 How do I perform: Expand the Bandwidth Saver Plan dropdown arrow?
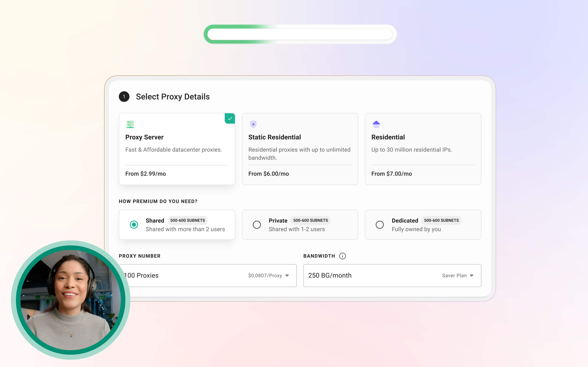pos(472,275)
